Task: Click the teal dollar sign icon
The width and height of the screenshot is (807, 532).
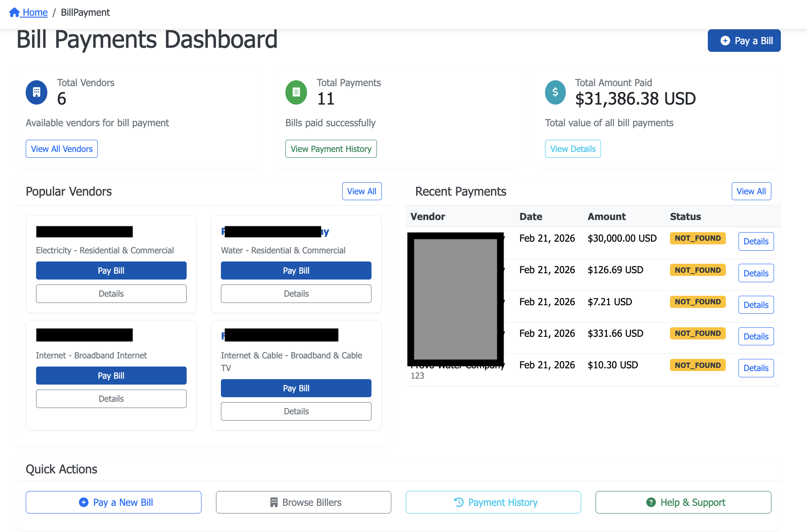Action: point(555,92)
